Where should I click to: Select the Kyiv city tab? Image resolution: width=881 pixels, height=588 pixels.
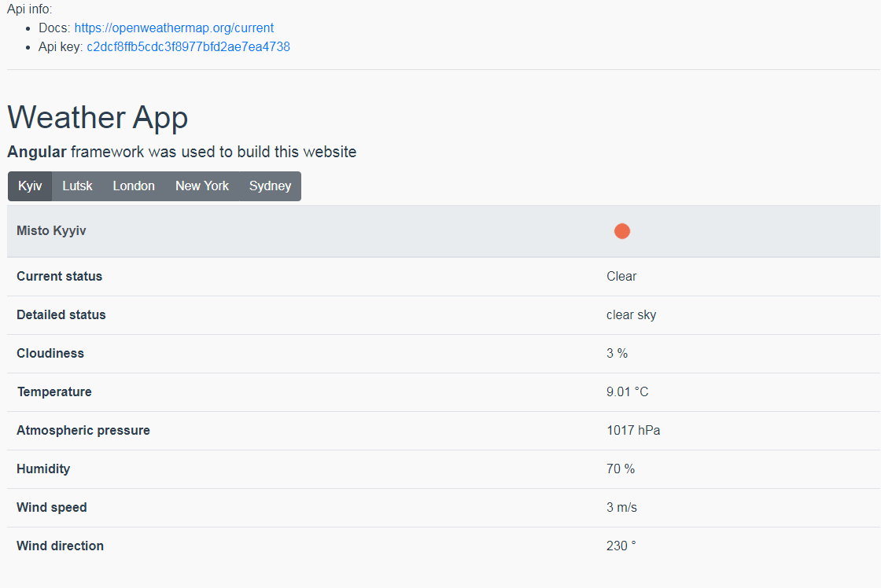pyautogui.click(x=30, y=186)
